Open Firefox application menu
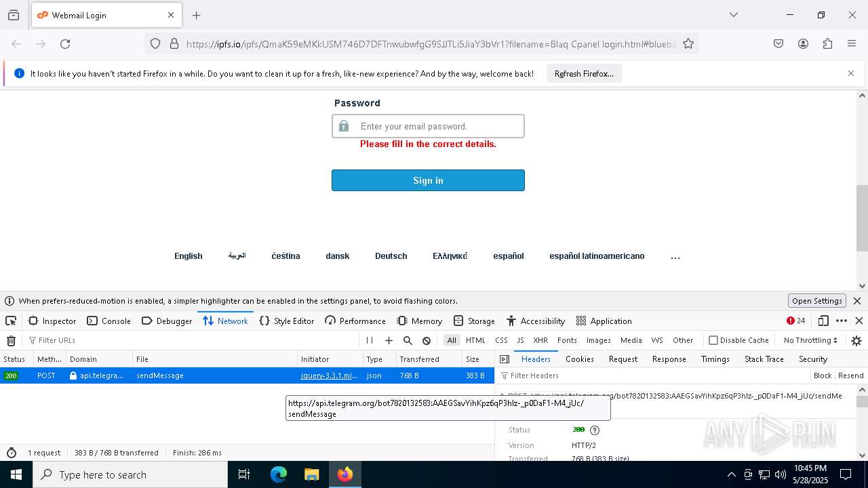 pos(852,44)
